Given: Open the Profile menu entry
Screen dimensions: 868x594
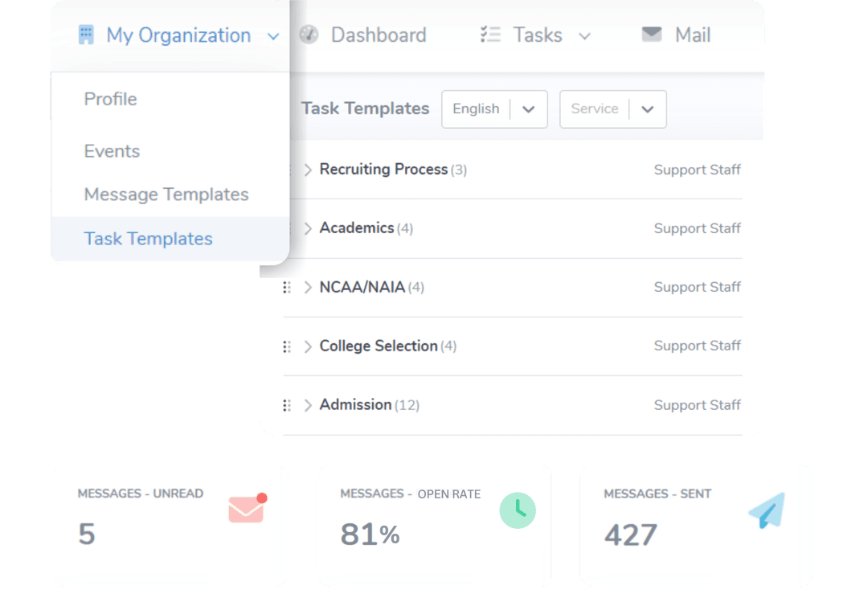Looking at the screenshot, I should tap(110, 99).
